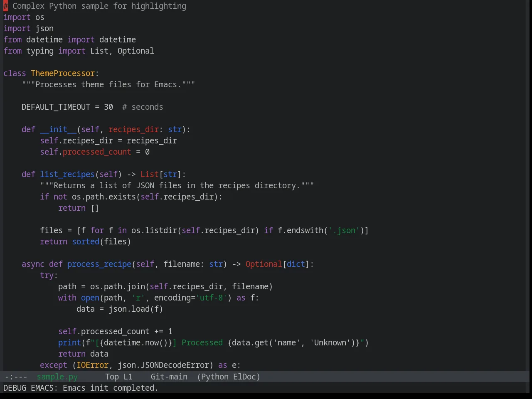Click the 'Processed' word in the f-string
The width and height of the screenshot is (532, 399).
coord(202,343)
